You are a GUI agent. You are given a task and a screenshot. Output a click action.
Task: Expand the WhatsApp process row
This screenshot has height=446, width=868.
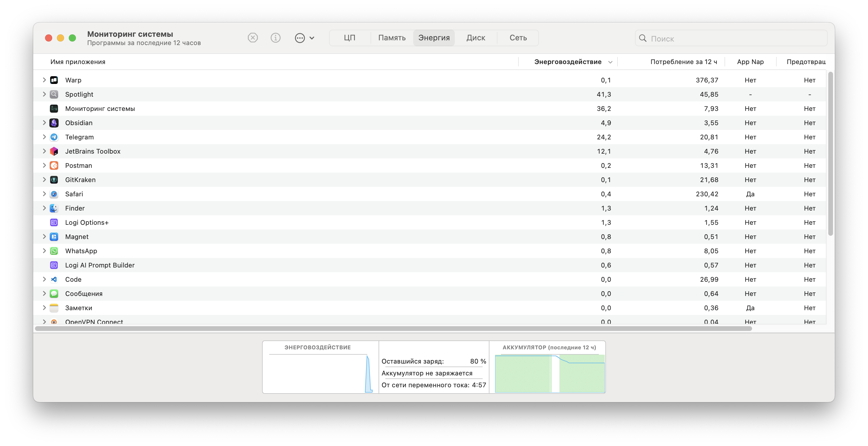click(x=44, y=251)
